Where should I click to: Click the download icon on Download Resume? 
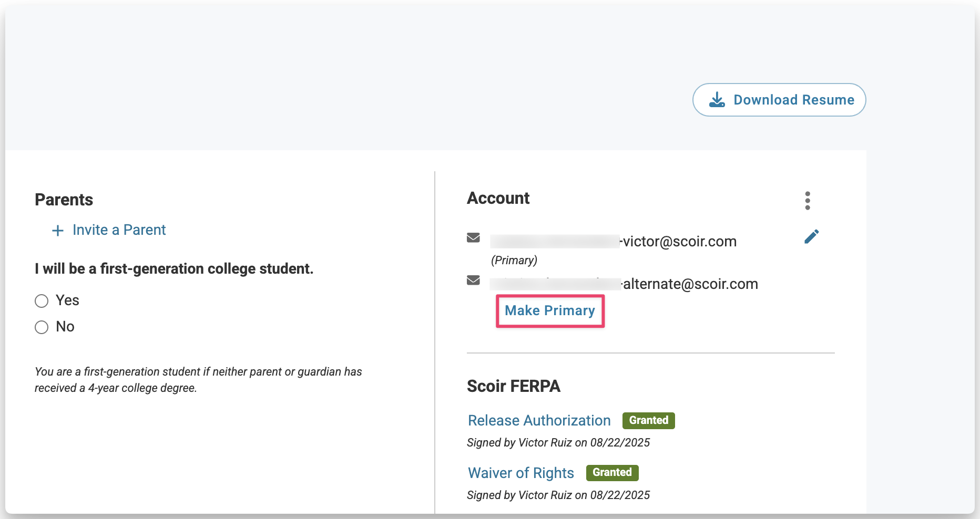coord(717,100)
